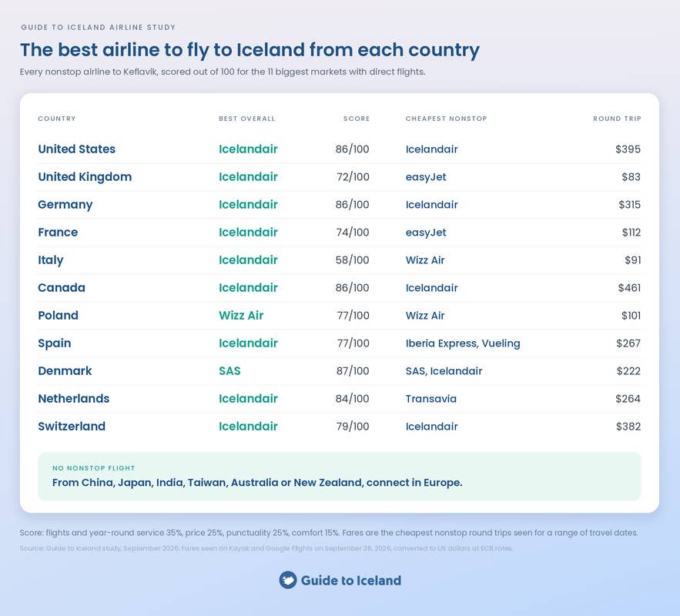Select the Canada country cell
This screenshot has height=616, width=680.
pyautogui.click(x=62, y=288)
